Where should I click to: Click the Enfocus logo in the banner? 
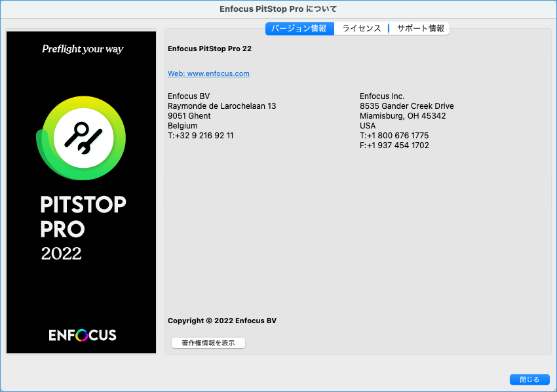(x=83, y=335)
